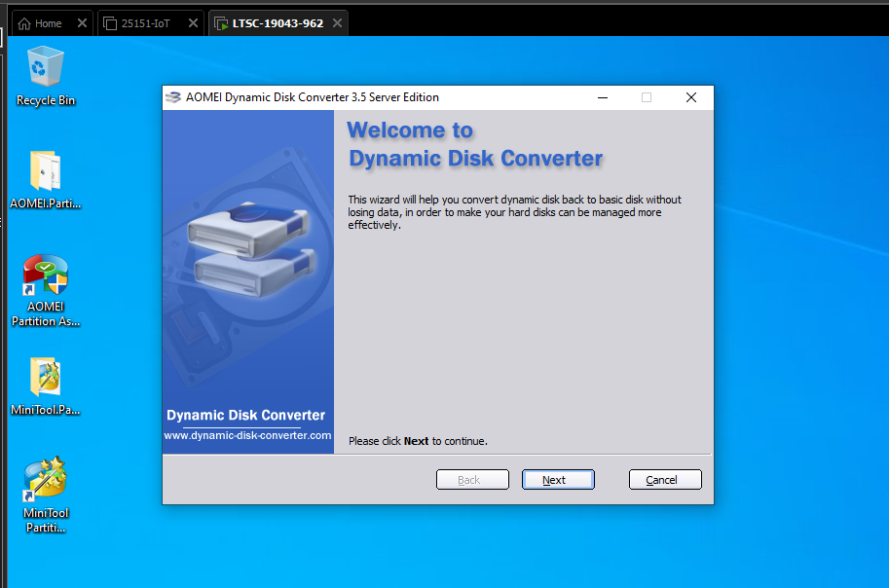
Task: Click the stacked disk drives illustration
Action: (250, 249)
